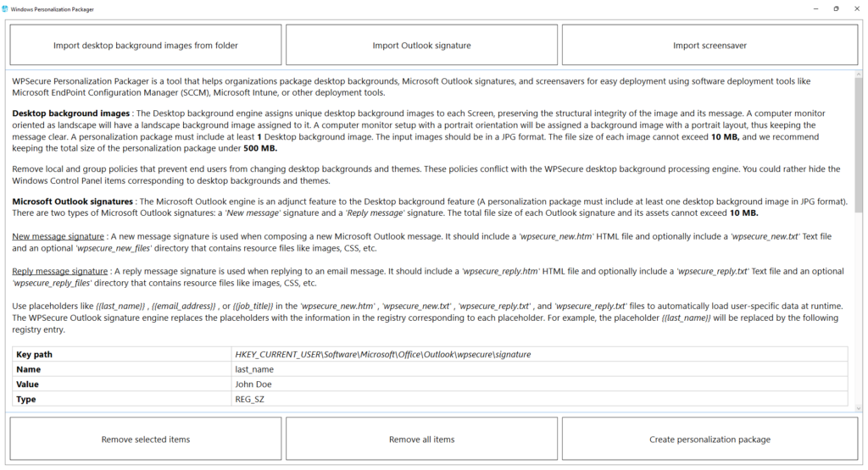Click the 'New message signature' underlined heading
This screenshot has width=868, height=470.
[x=58, y=236]
